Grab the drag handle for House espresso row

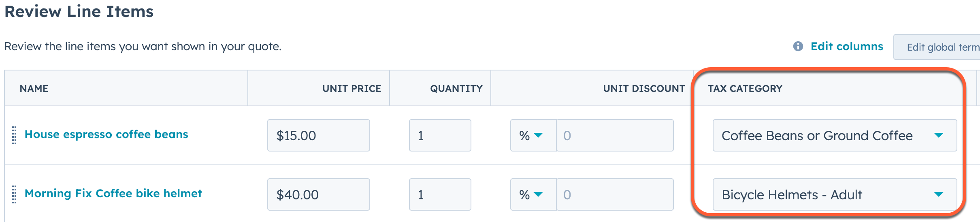click(x=14, y=135)
